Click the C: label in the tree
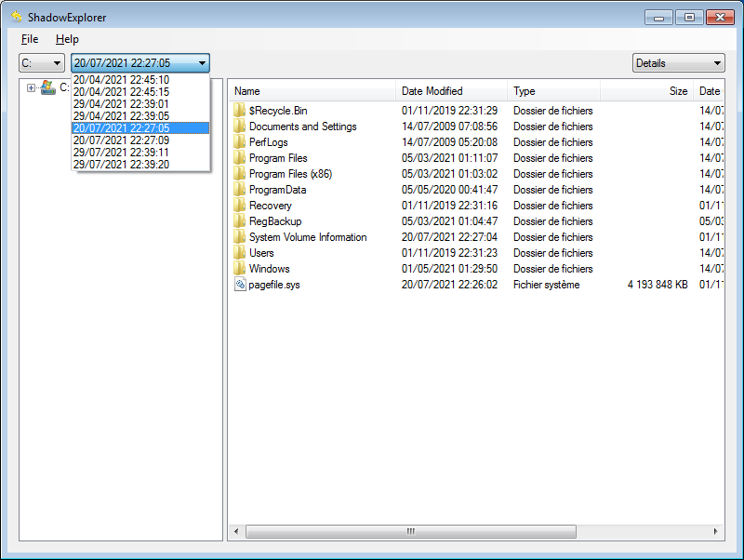 point(64,87)
